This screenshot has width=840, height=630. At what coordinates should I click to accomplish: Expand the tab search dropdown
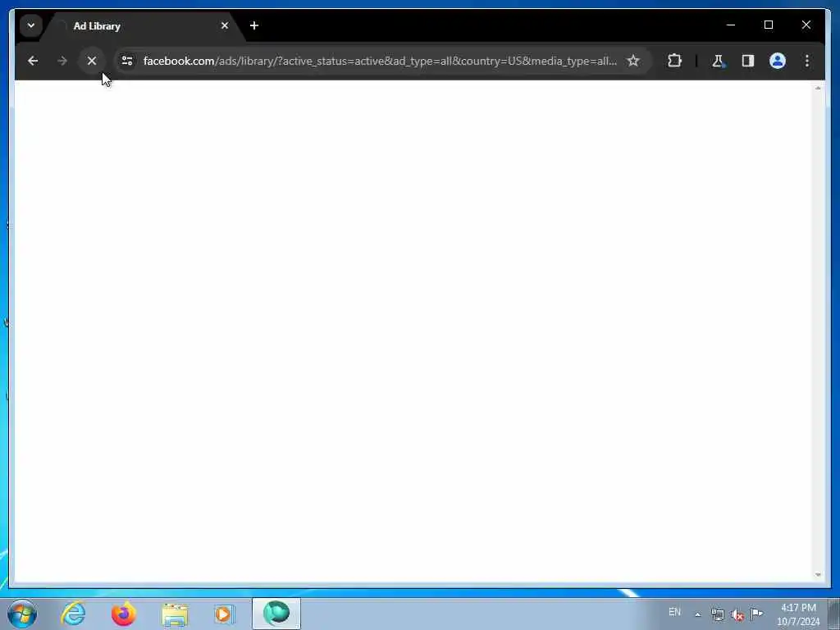pos(31,25)
